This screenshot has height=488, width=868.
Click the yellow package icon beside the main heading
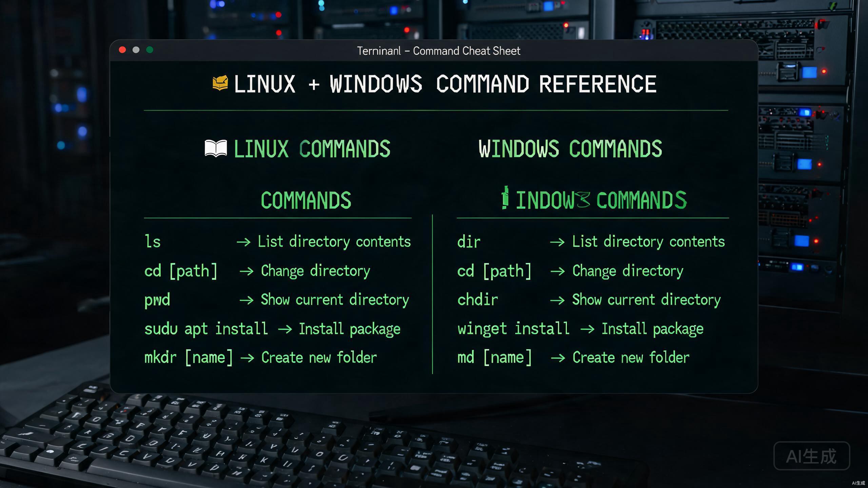220,83
